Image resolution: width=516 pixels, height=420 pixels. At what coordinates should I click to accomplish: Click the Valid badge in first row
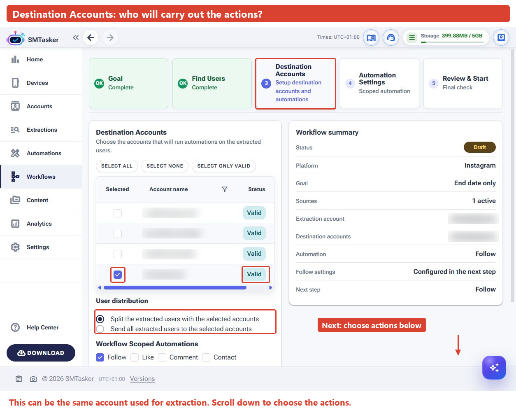pyautogui.click(x=254, y=213)
